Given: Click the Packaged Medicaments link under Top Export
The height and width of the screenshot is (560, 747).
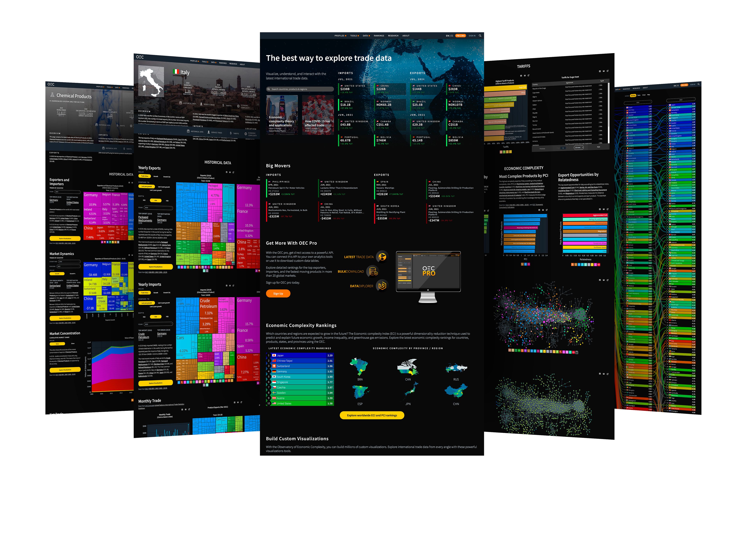Looking at the screenshot, I should (145, 219).
